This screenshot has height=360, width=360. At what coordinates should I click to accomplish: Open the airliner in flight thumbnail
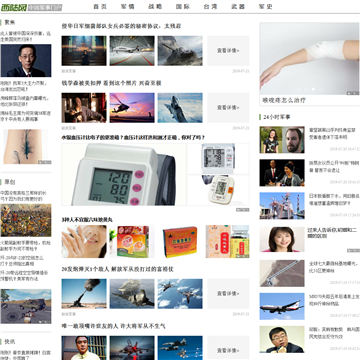282,306
